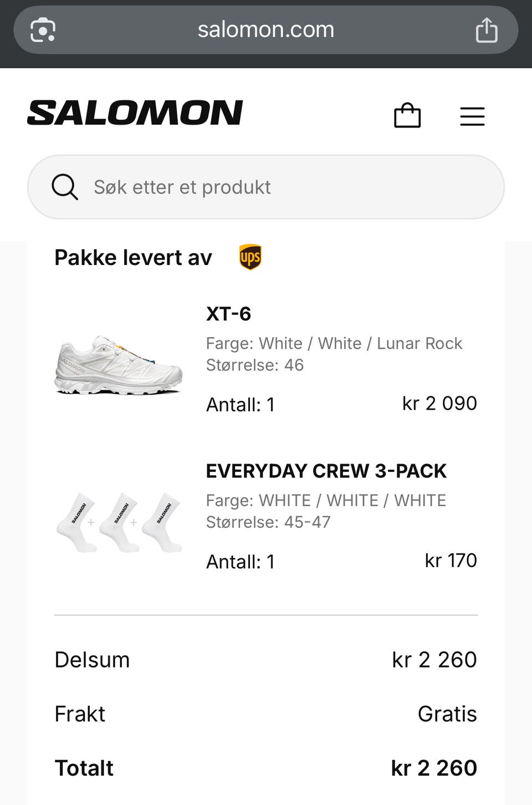Click the XT-6 product title

click(x=228, y=314)
